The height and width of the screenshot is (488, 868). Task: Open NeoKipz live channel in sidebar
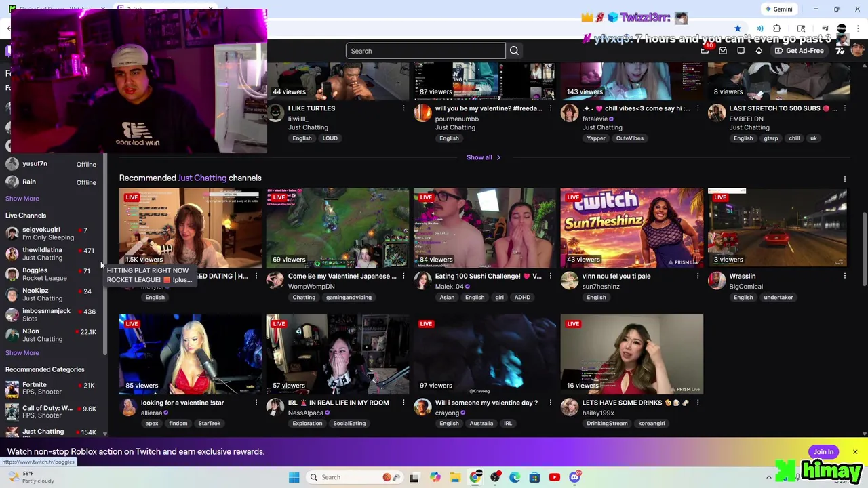pyautogui.click(x=53, y=294)
